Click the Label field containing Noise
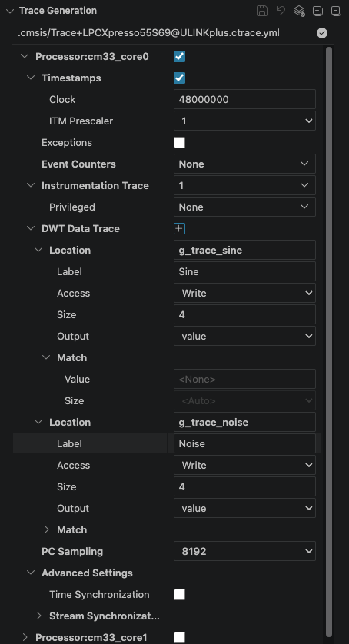This screenshot has height=644, width=349. click(244, 444)
